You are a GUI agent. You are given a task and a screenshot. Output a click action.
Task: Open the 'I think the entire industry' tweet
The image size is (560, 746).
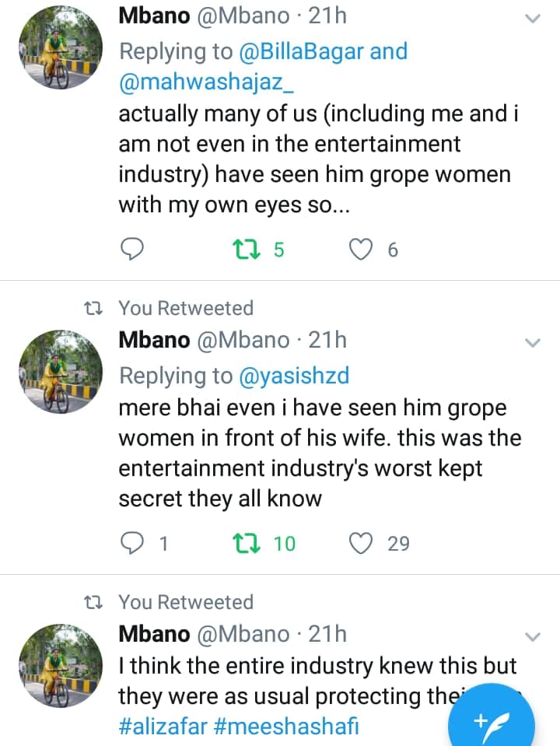[317, 667]
